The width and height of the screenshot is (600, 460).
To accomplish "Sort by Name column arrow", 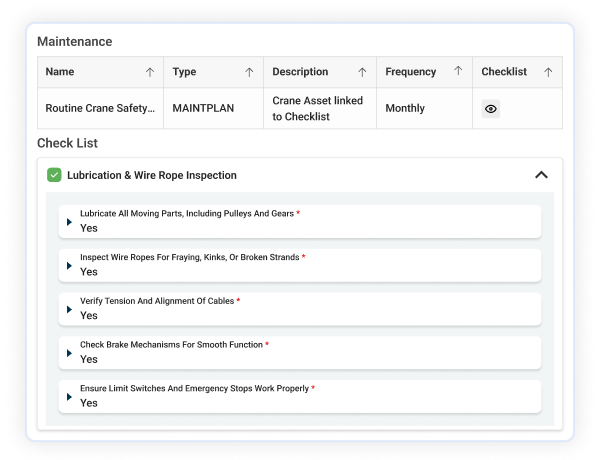I will pos(150,72).
